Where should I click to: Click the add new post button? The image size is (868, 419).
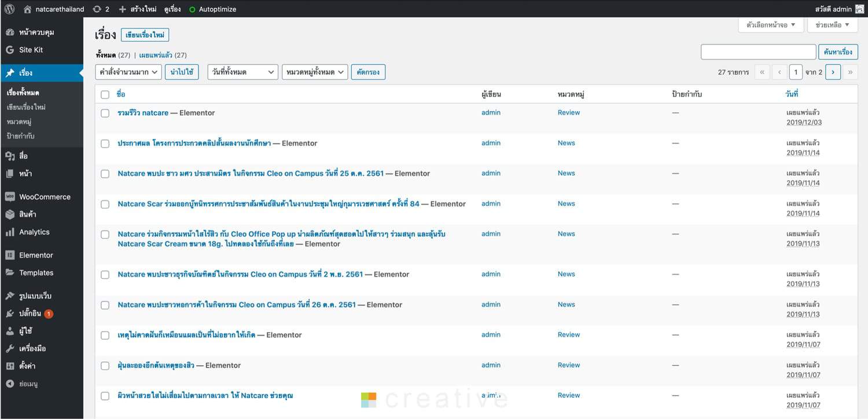point(145,35)
